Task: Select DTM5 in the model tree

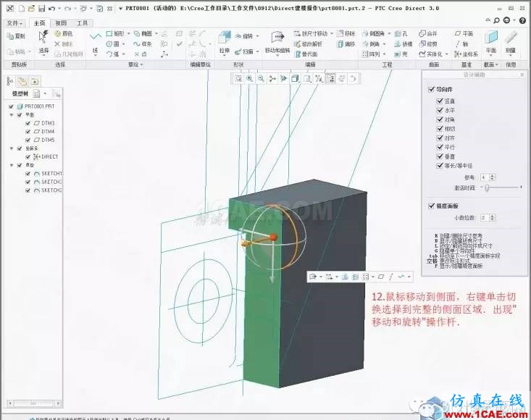Action: click(x=44, y=140)
